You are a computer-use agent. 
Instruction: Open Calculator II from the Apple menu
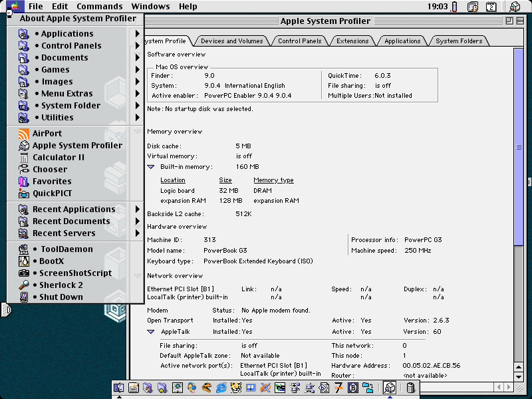click(x=75, y=158)
